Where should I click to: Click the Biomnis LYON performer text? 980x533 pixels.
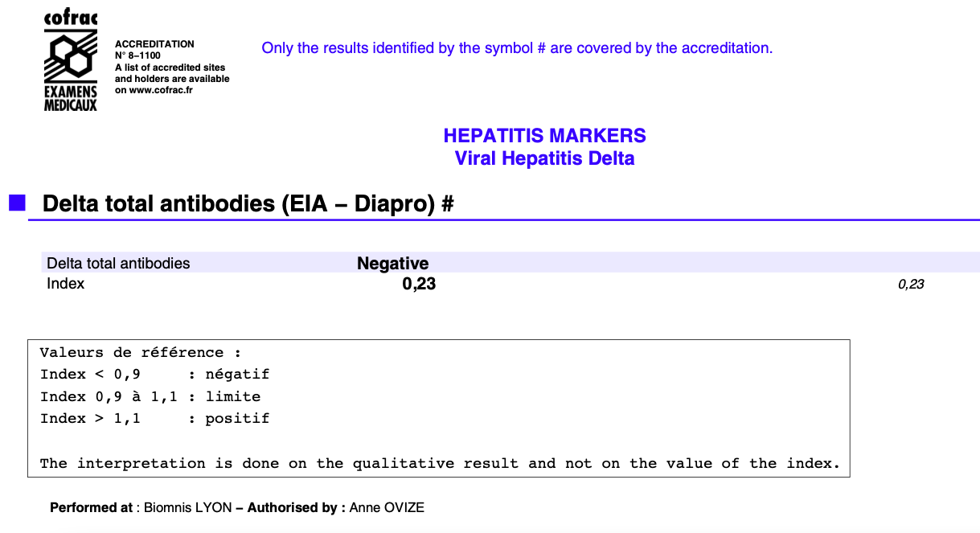(187, 508)
